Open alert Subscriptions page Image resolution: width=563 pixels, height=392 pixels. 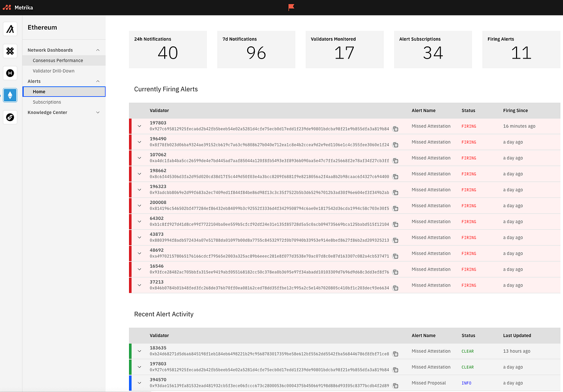[64, 102]
